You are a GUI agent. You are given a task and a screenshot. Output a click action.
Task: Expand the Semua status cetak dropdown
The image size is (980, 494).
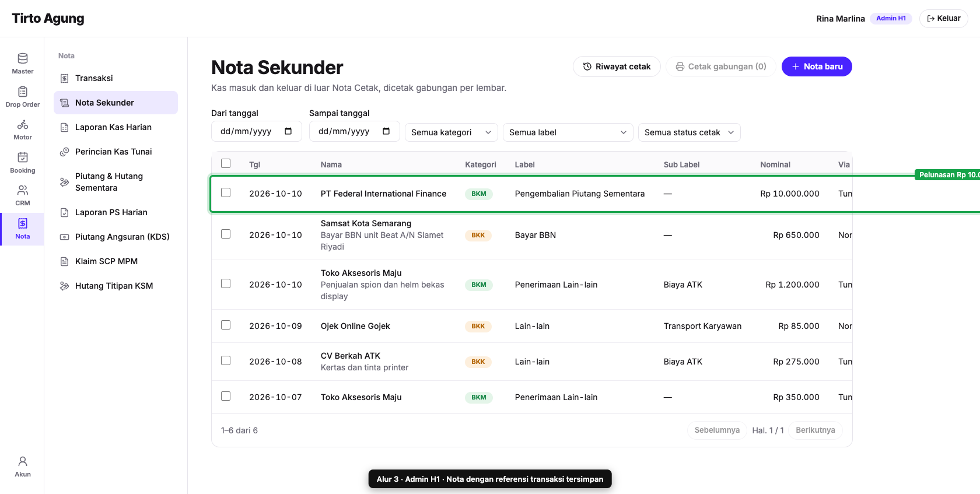pos(689,132)
